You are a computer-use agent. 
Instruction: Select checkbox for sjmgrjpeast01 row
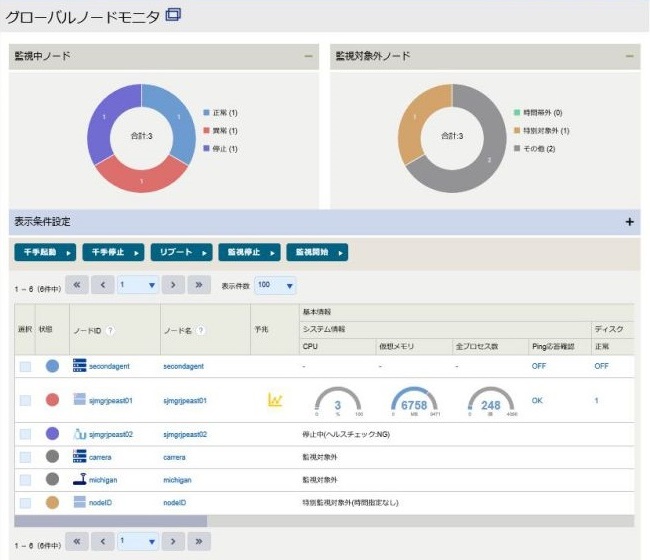pyautogui.click(x=25, y=400)
